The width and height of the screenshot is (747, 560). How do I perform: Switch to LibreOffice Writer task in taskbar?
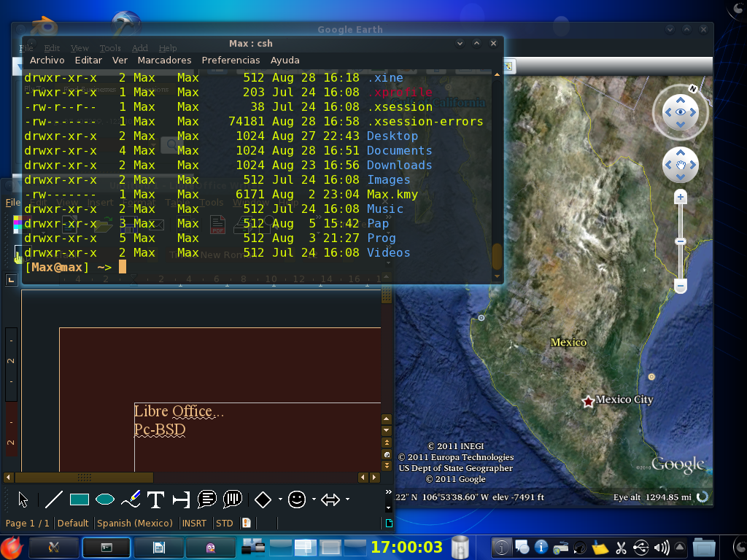click(x=158, y=548)
